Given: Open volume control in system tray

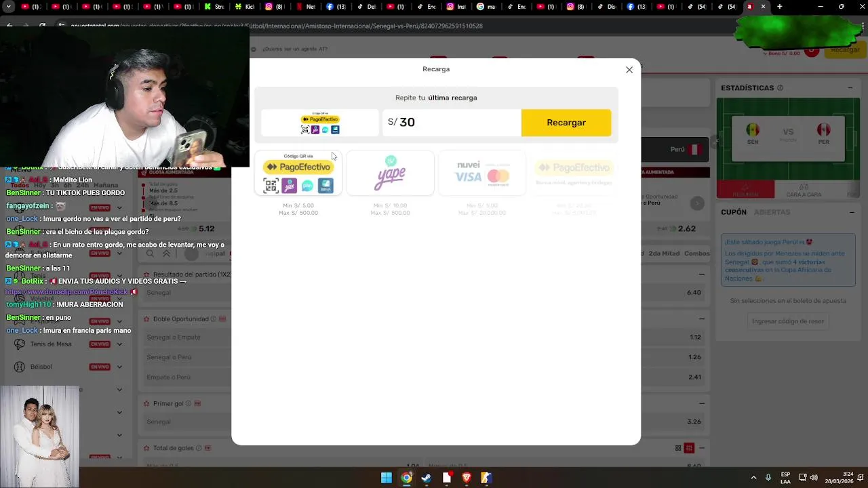Looking at the screenshot, I should coord(813,478).
